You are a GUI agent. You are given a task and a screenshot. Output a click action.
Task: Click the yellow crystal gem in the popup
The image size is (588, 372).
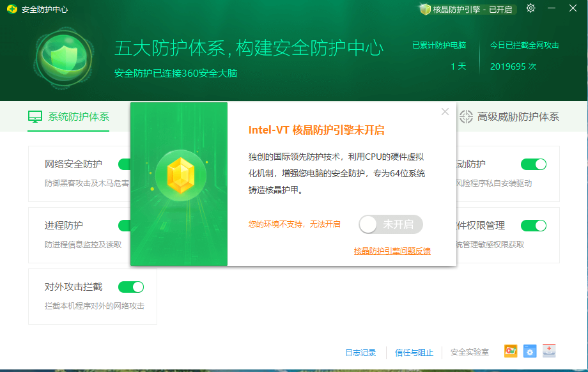pyautogui.click(x=181, y=175)
